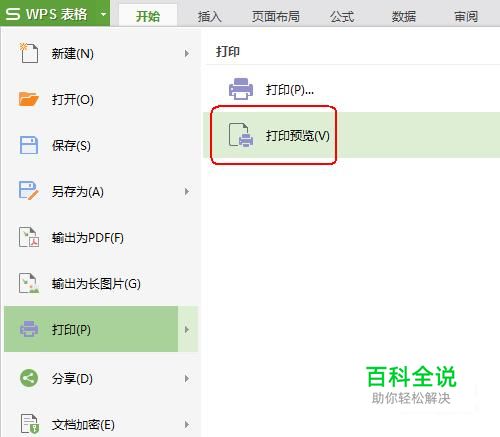Screen dimensions: 500x437
Task: Switch to the 开始 tab
Action: 148,16
